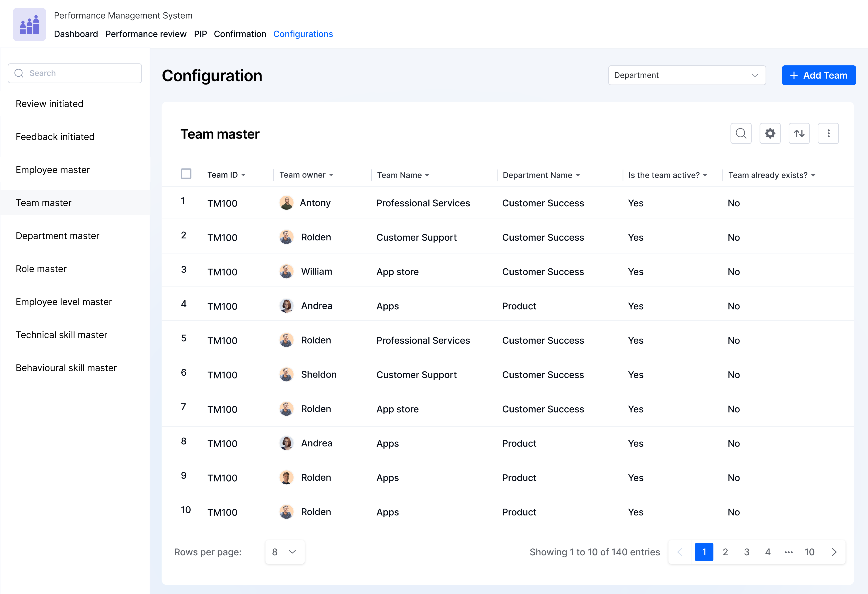Click the sort arrows icon
This screenshot has height=594, width=868.
799,133
